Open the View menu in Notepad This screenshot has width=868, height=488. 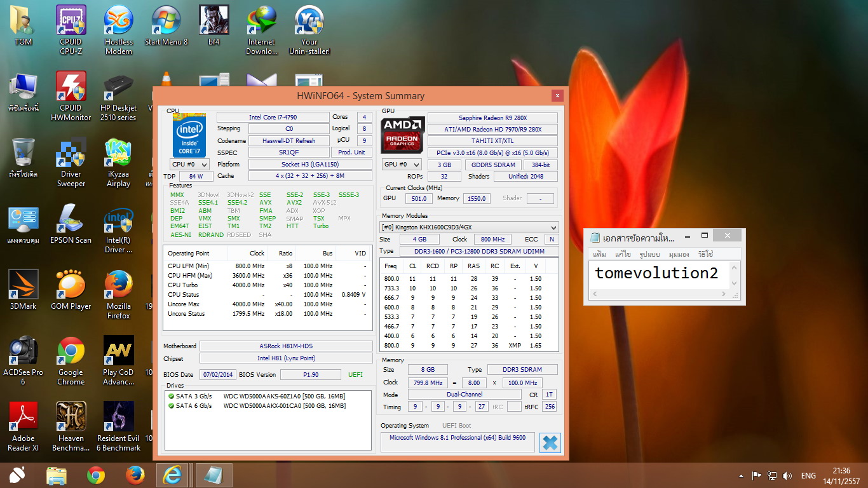[679, 254]
